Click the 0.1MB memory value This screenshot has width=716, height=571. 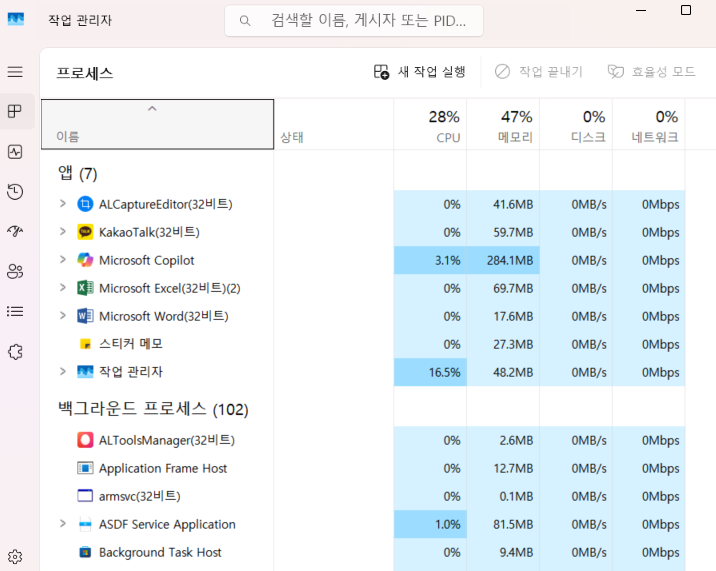[x=516, y=497]
